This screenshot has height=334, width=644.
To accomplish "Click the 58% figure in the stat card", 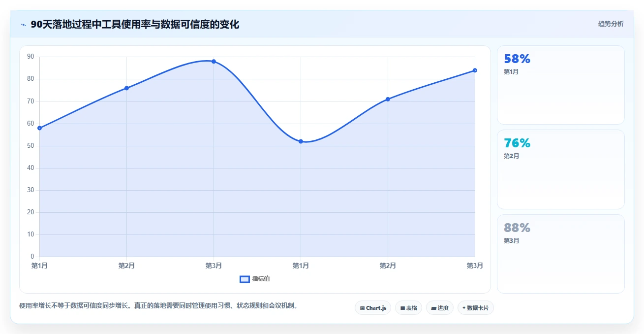I will [x=517, y=59].
